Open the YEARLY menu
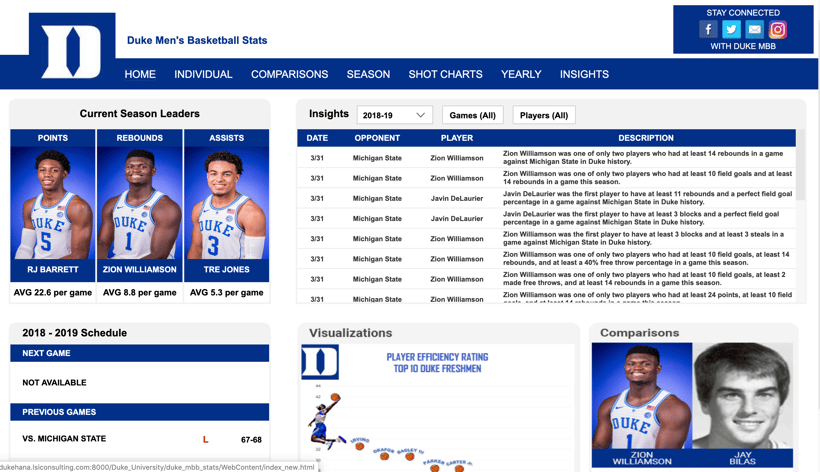820x472 pixels. coord(521,74)
